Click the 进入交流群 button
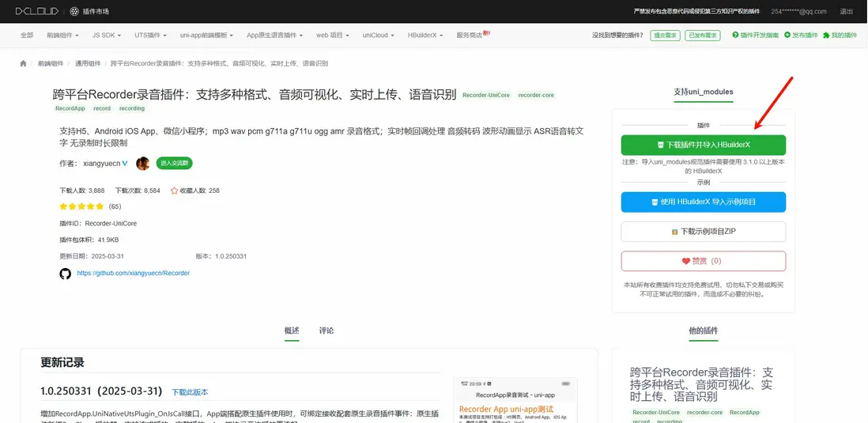This screenshot has height=423, width=868. [175, 164]
